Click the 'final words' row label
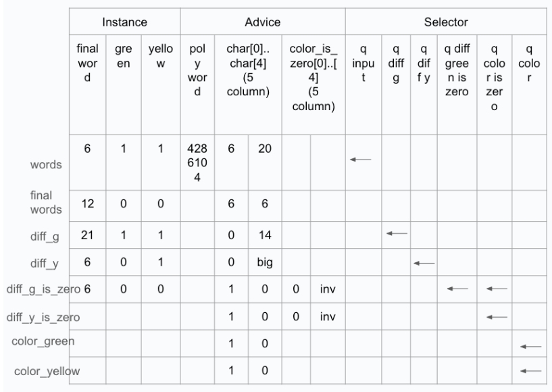This screenshot has width=552, height=392. 46,203
